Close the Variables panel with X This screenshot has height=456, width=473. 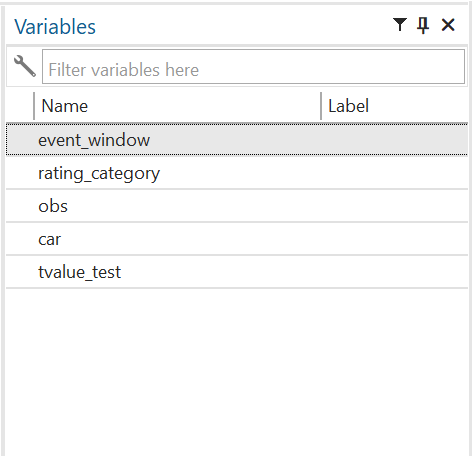[x=448, y=25]
